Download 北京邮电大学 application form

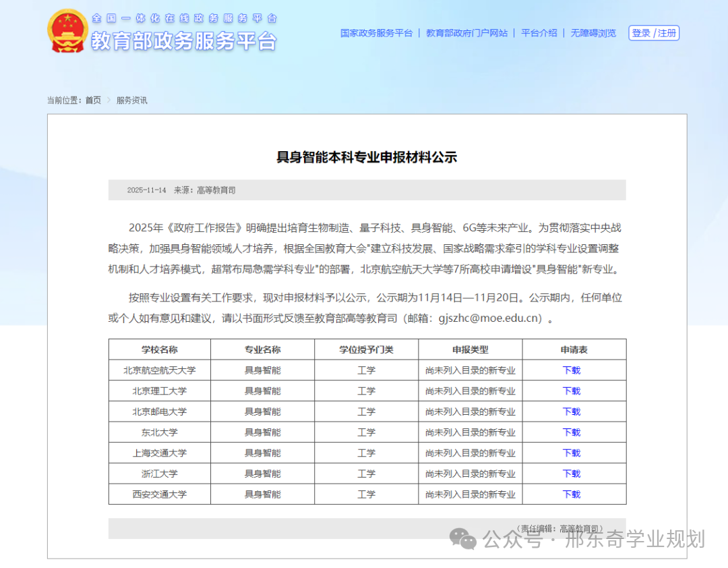[572, 411]
